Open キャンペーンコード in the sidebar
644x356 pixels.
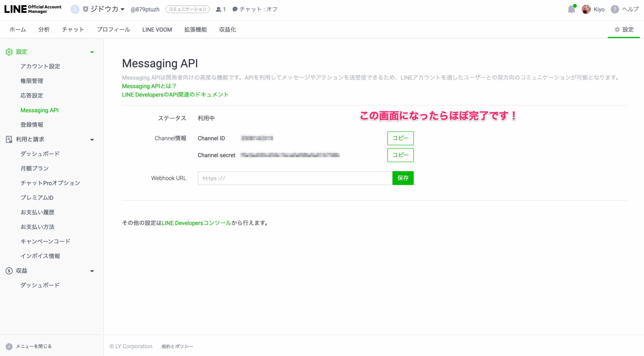pos(45,241)
